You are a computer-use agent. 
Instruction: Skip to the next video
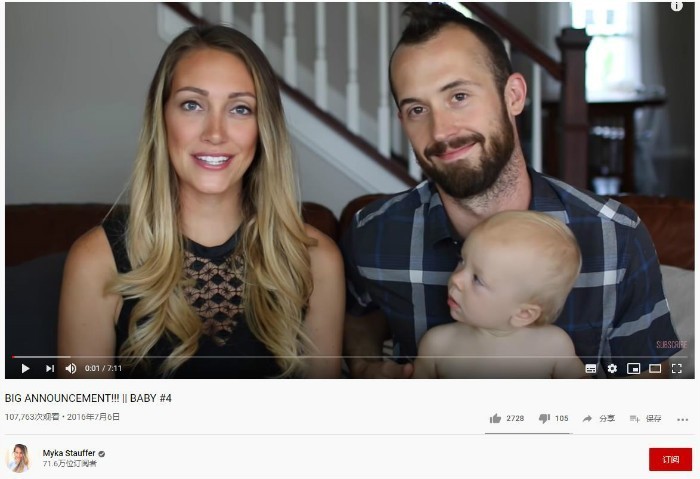point(50,368)
